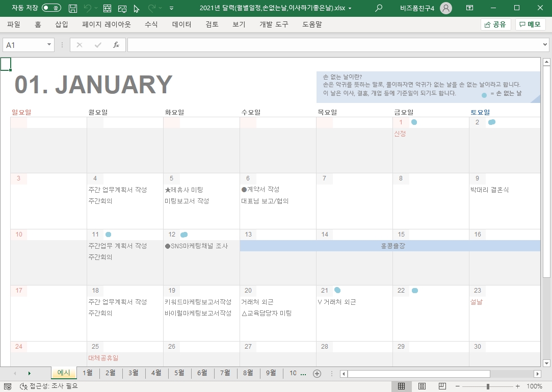Screen dimensions: 552x392
Task: Select the 7월 sheet tab
Action: pyautogui.click(x=225, y=373)
